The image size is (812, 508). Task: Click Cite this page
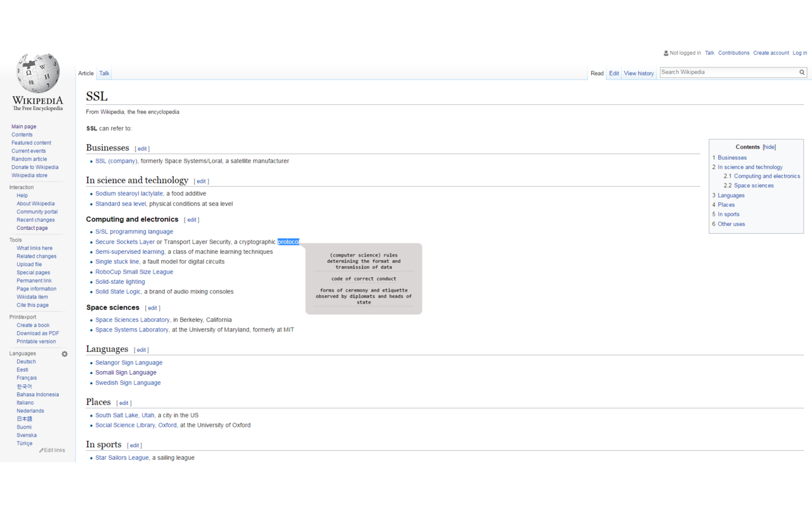pyautogui.click(x=32, y=305)
